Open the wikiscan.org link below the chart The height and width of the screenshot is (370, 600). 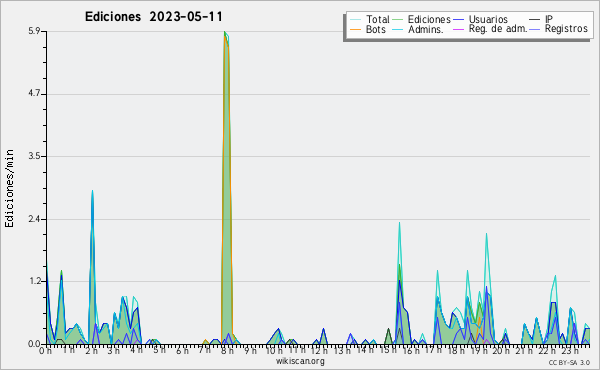click(300, 361)
